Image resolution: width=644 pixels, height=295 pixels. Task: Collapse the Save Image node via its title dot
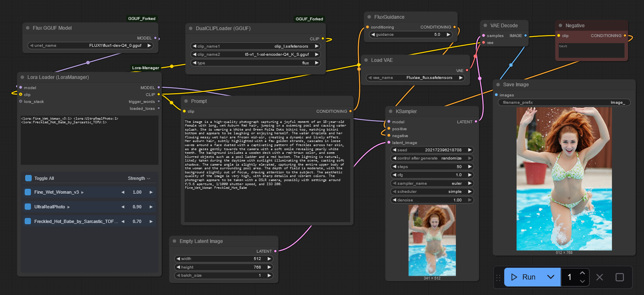(498, 85)
